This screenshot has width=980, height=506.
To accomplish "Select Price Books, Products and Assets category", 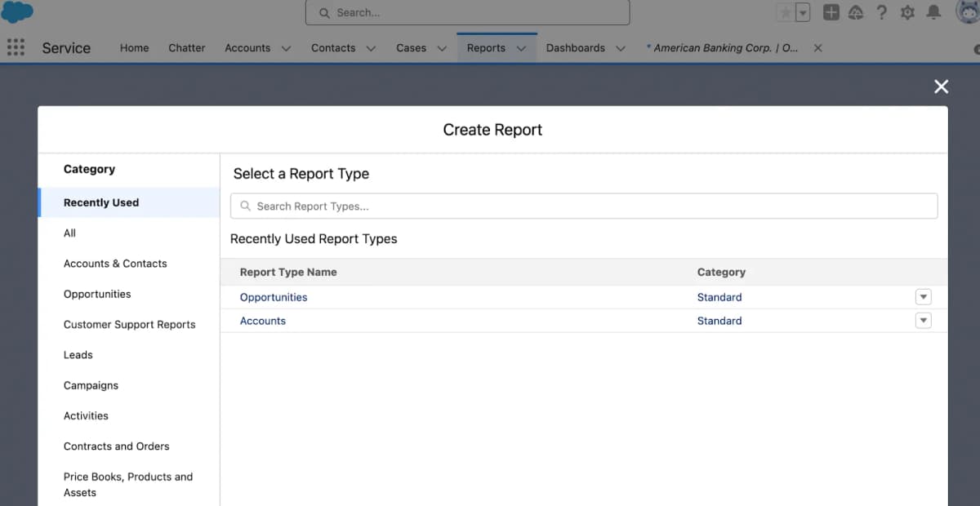I will [129, 484].
